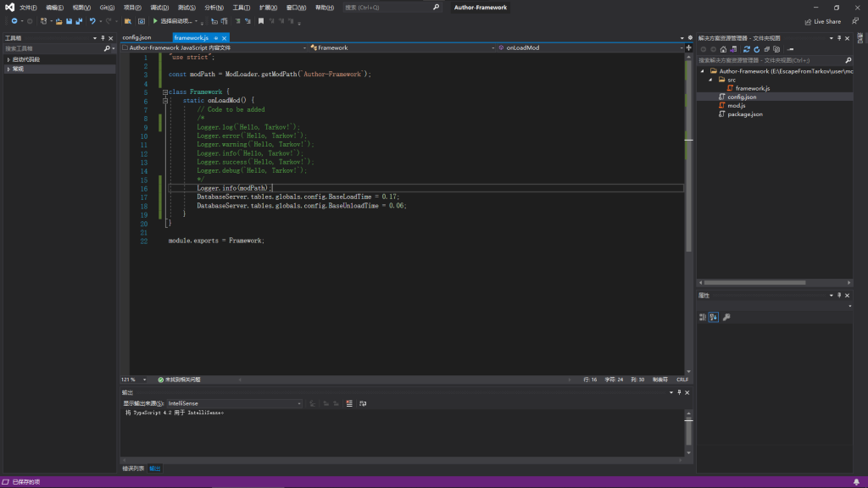Switch to the config.json editor tab
The height and width of the screenshot is (488, 868).
pos(136,37)
